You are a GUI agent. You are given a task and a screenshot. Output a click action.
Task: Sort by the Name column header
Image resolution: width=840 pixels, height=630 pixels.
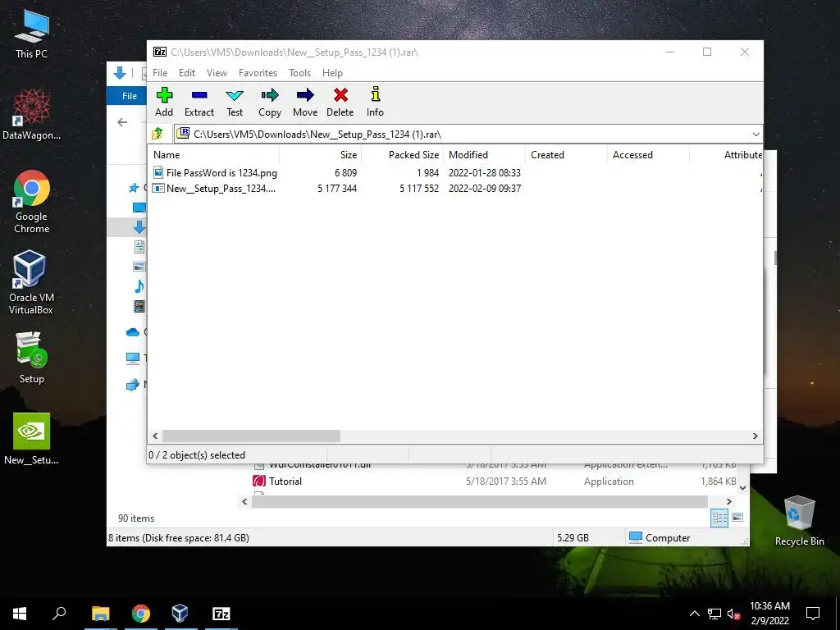[x=213, y=155]
